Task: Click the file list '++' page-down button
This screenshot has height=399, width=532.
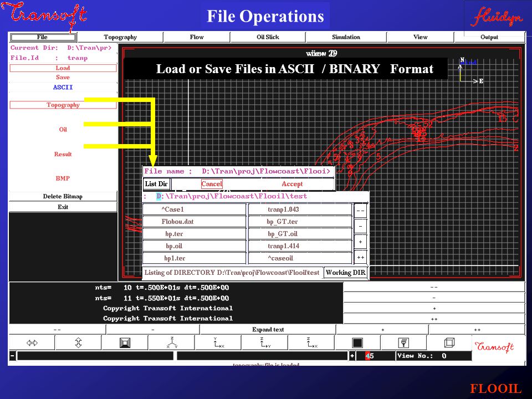Action: click(360, 258)
